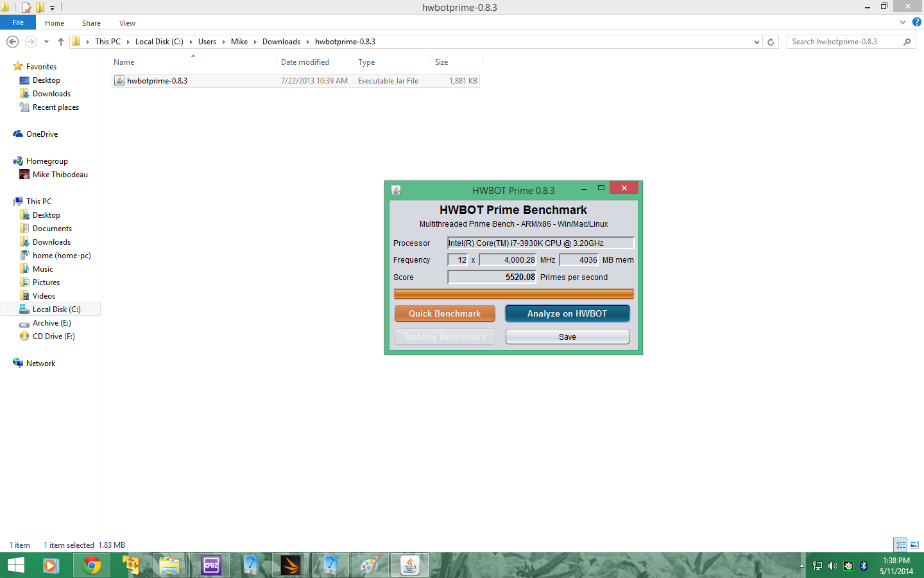
Task: Click the Back navigation arrow
Action: pyautogui.click(x=12, y=42)
